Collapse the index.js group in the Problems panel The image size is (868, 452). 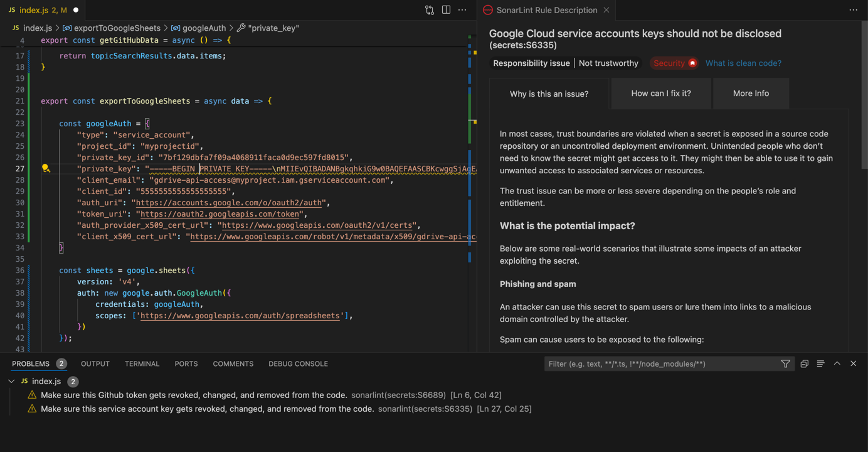point(11,381)
